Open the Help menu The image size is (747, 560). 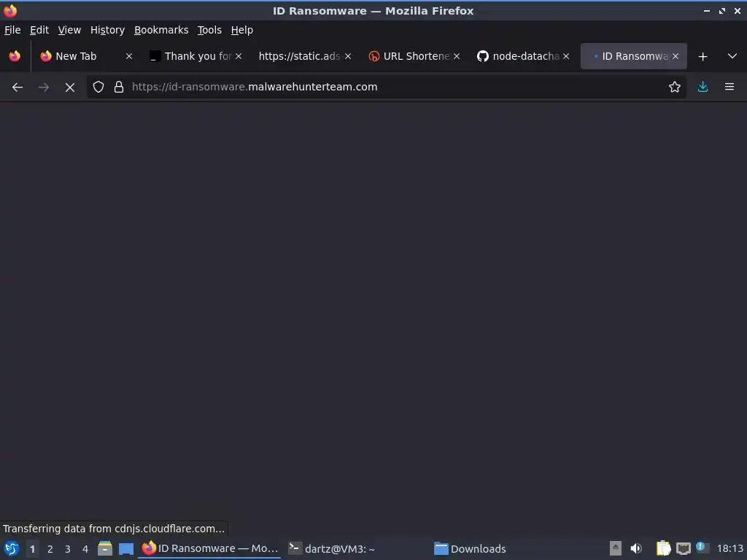(x=242, y=30)
